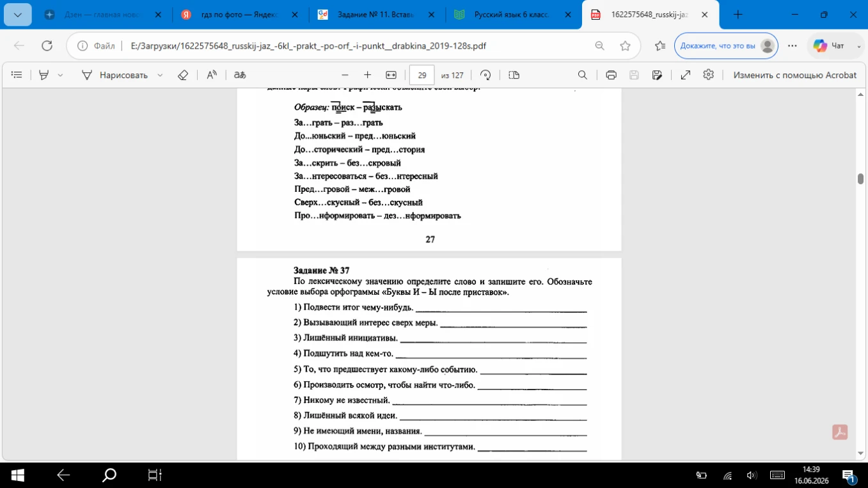Print the PDF document

611,75
